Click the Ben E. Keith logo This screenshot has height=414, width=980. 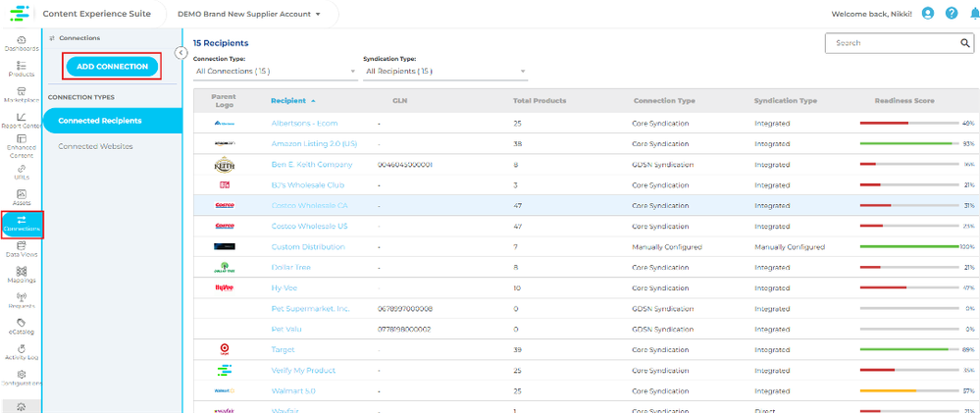[x=224, y=165]
